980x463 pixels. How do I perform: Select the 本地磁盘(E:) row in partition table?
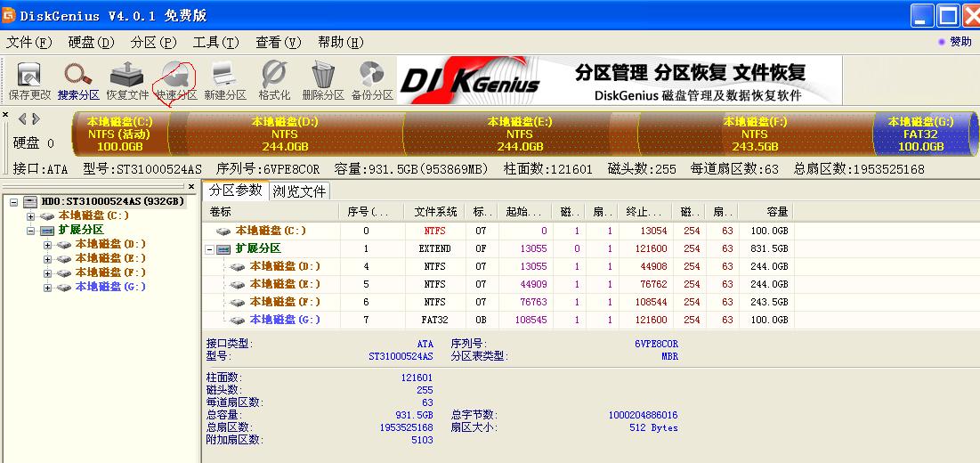pyautogui.click(x=498, y=284)
